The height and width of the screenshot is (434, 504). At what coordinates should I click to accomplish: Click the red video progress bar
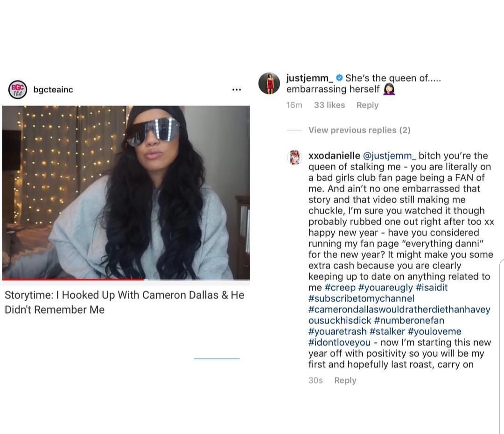tap(73, 280)
